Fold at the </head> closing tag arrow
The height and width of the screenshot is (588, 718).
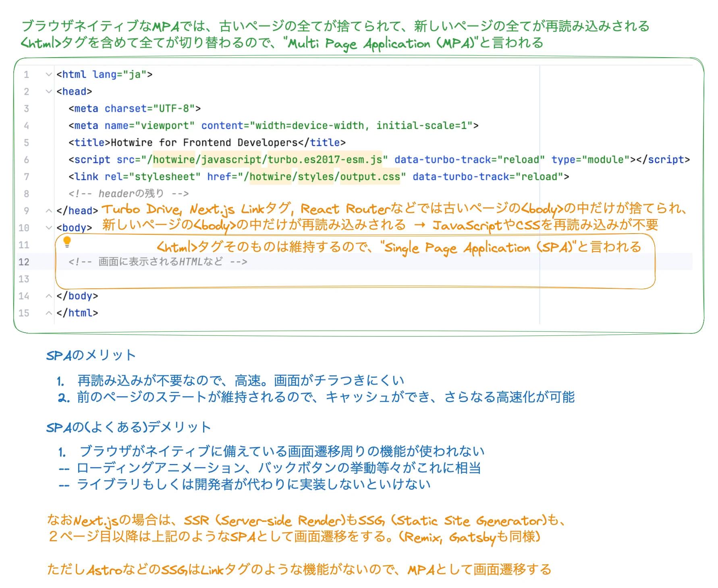click(x=49, y=211)
